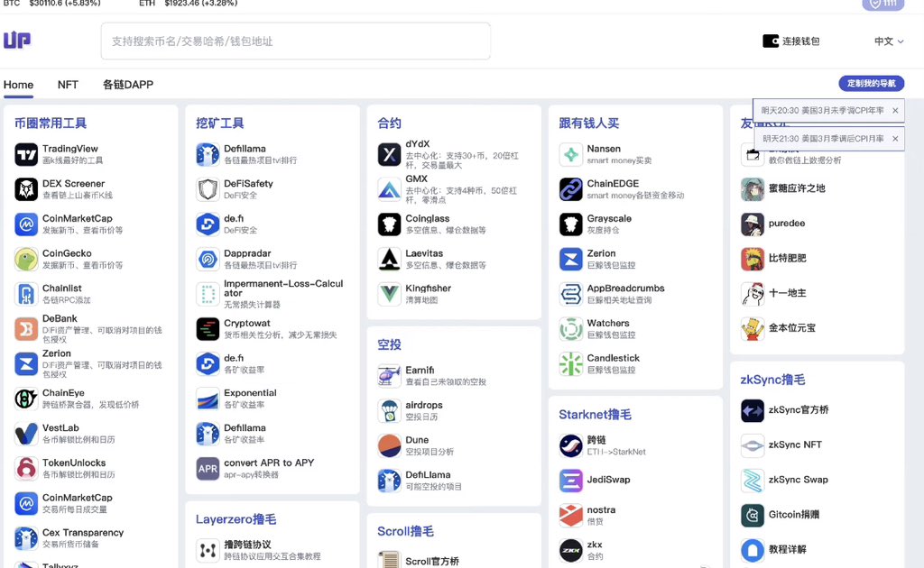Image resolution: width=924 pixels, height=568 pixels.
Task: Open the Cryptowat icon
Action: pyautogui.click(x=208, y=329)
